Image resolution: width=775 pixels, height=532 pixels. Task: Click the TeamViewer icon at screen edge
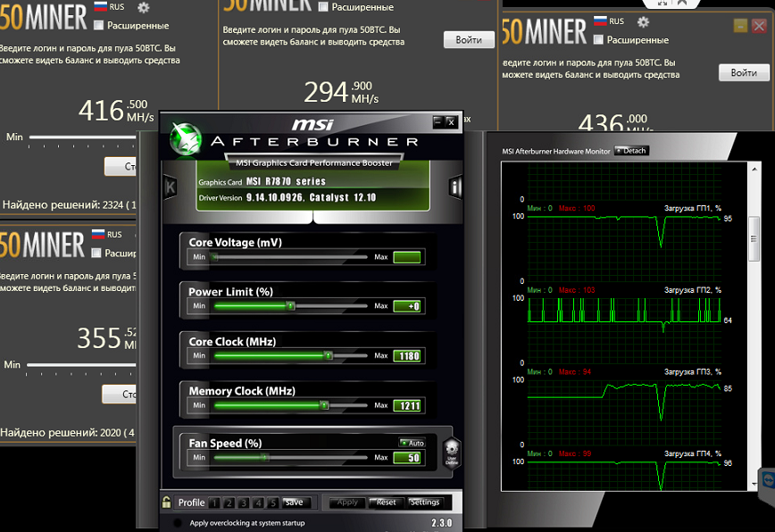tap(768, 479)
